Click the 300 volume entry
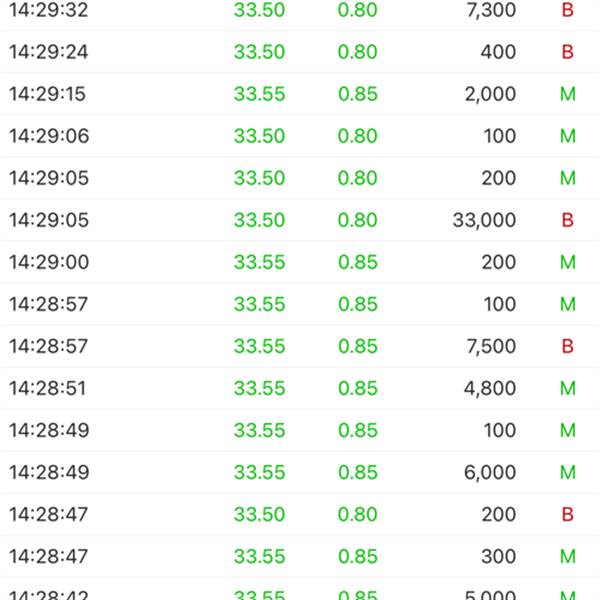This screenshot has height=600, width=600. click(499, 556)
